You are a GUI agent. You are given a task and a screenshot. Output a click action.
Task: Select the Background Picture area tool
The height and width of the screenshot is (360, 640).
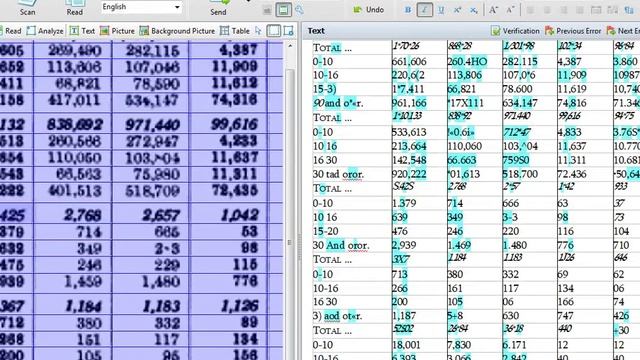click(177, 31)
